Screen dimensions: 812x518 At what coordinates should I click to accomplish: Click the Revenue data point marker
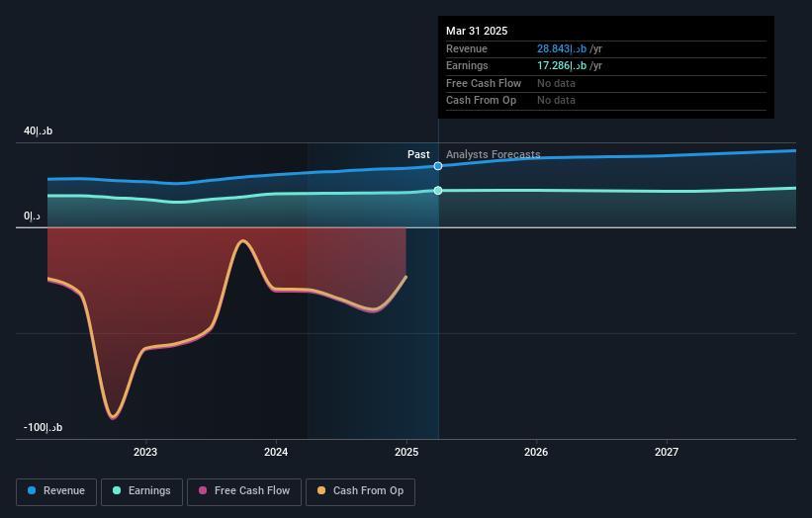pos(438,166)
